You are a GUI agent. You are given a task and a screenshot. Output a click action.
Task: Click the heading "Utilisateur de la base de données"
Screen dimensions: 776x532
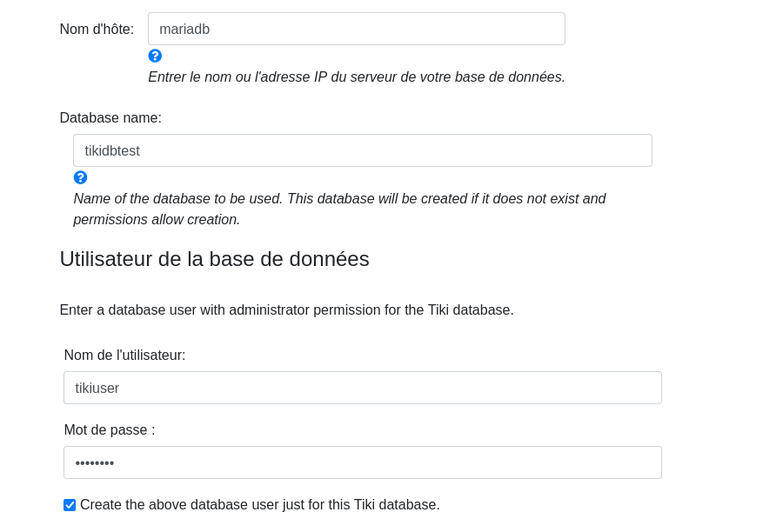coord(214,258)
